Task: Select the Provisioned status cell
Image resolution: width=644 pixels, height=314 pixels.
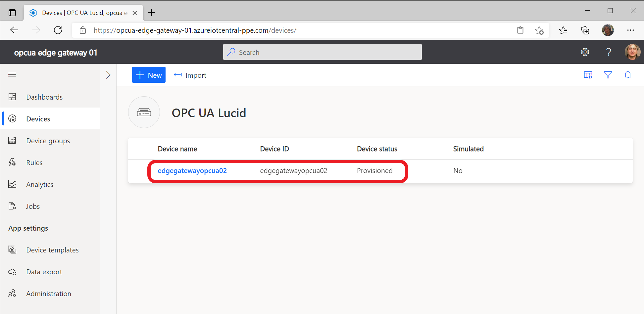Action: [375, 171]
